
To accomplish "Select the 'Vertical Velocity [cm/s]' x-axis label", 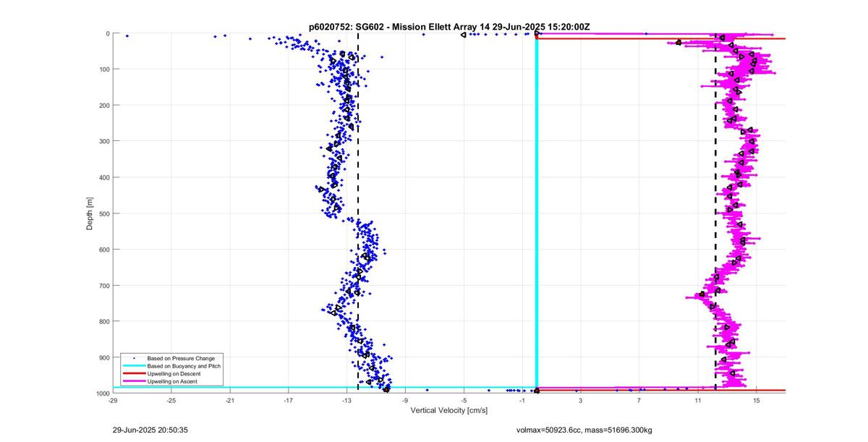I will pos(449,410).
